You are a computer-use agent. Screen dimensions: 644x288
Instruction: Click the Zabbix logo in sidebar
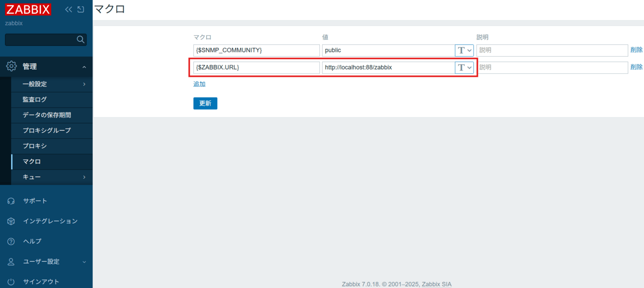pos(28,10)
